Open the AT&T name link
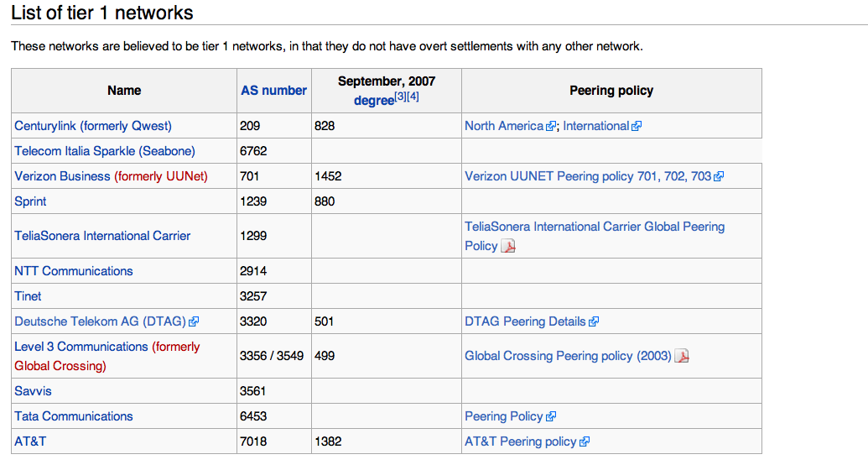 click(x=30, y=441)
